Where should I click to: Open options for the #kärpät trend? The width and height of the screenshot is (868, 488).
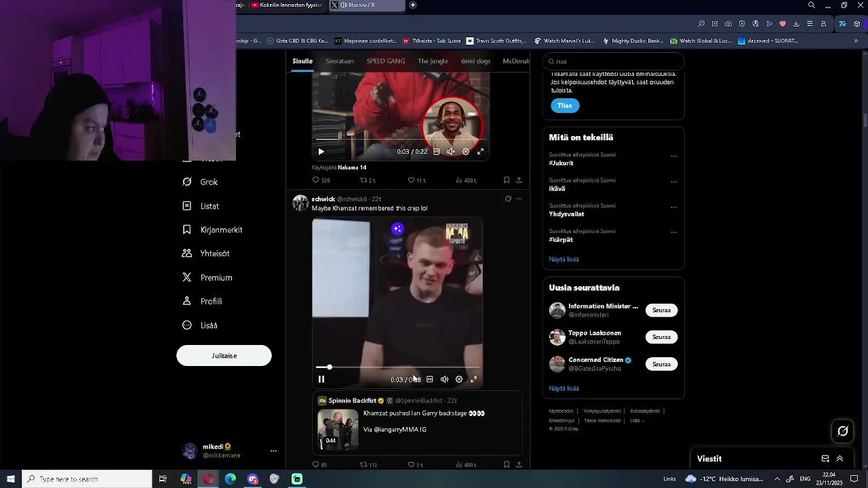[673, 232]
